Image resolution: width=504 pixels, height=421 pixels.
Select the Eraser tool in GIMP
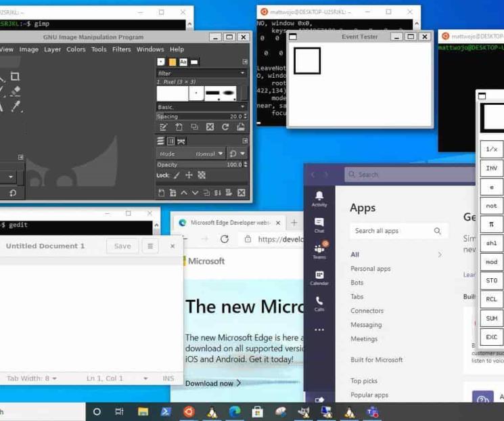tap(15, 91)
